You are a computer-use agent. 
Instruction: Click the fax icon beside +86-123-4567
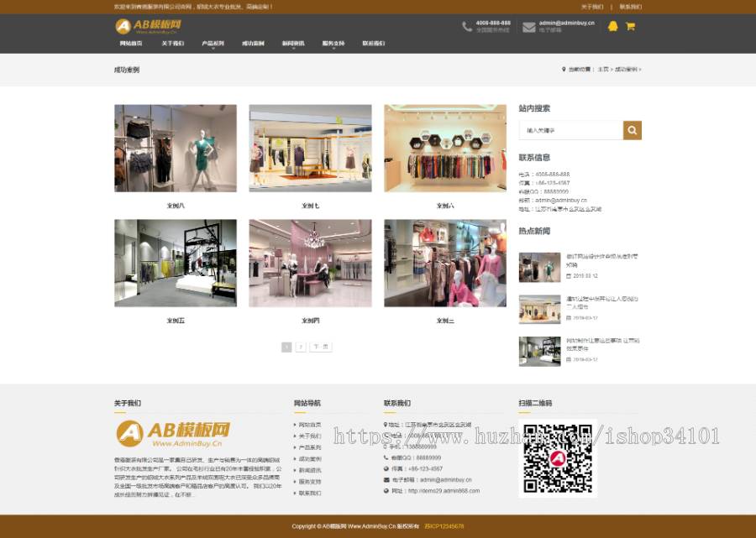click(386, 468)
